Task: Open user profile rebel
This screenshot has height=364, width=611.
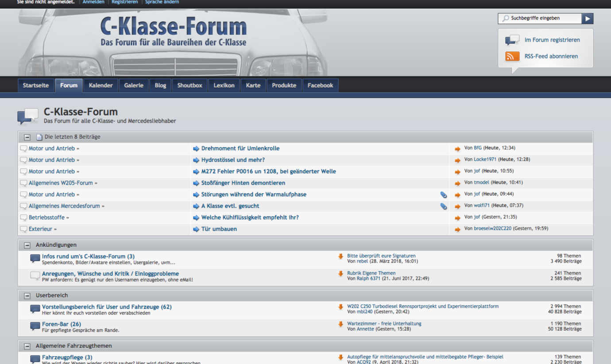Action: (x=362, y=261)
